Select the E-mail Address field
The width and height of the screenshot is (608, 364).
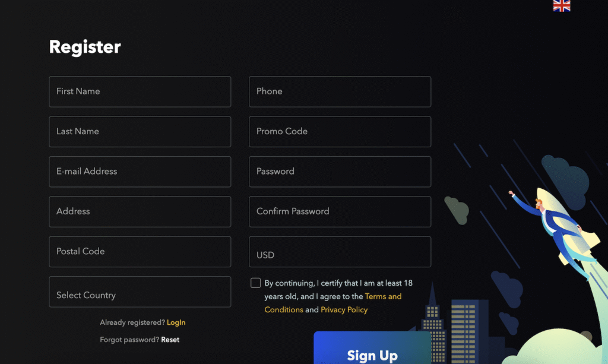[x=140, y=172]
